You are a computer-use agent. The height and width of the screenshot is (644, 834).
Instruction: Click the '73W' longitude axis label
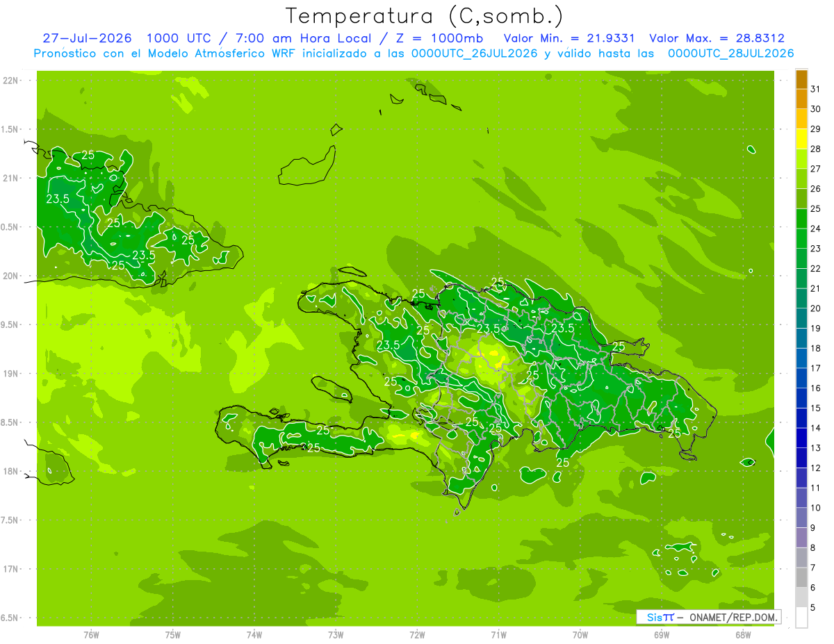pyautogui.click(x=336, y=635)
